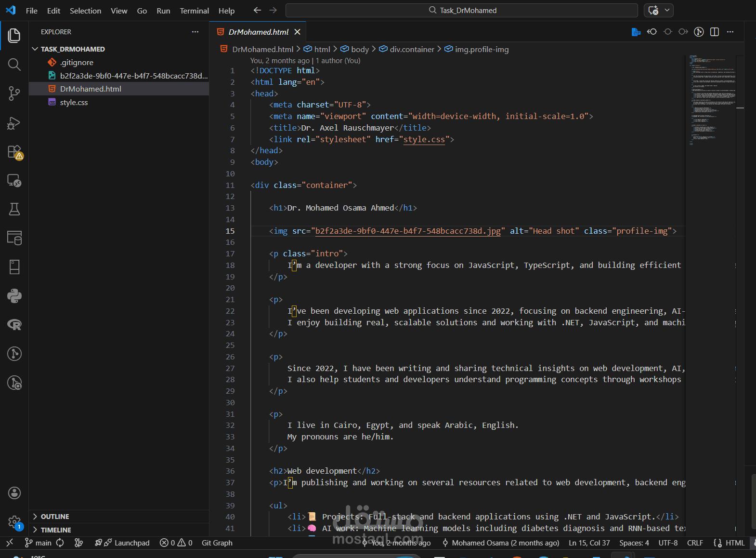The width and height of the screenshot is (756, 558).
Task: Open the Copilot chat dropdown arrow
Action: click(x=667, y=10)
